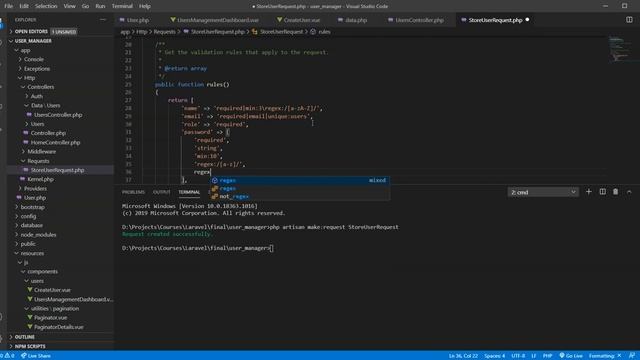640x360 pixels.
Task: Open PaginatorDetails.vue in explorer tree
Action: [x=60, y=327]
